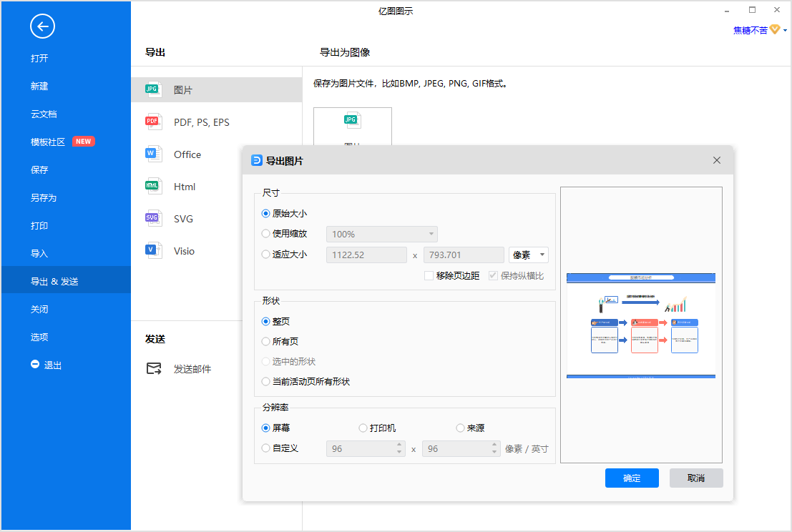This screenshot has height=532, width=792.
Task: Click the blue confirm button
Action: [632, 478]
